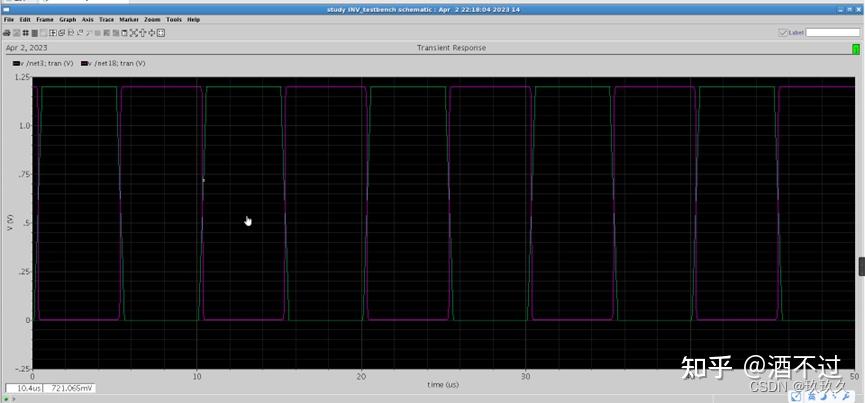Open the Zoom menu
This screenshot has width=865, height=403.
pyautogui.click(x=152, y=19)
